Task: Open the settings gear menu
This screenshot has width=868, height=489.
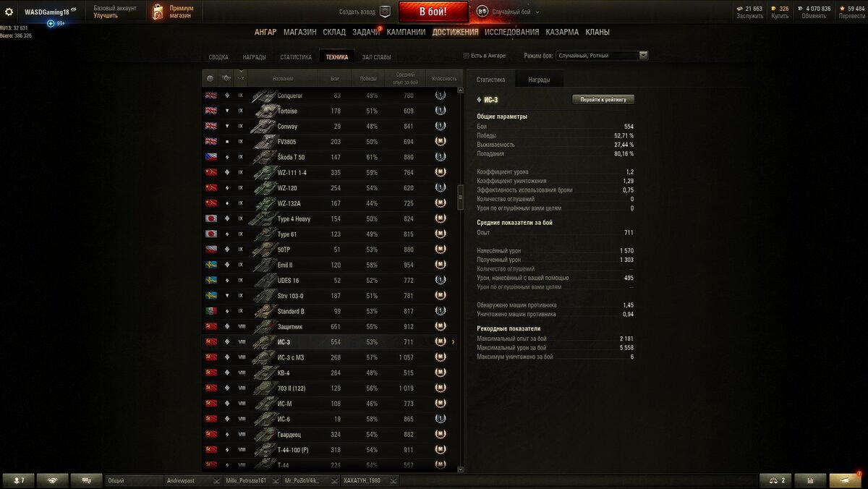Action: click(9, 12)
